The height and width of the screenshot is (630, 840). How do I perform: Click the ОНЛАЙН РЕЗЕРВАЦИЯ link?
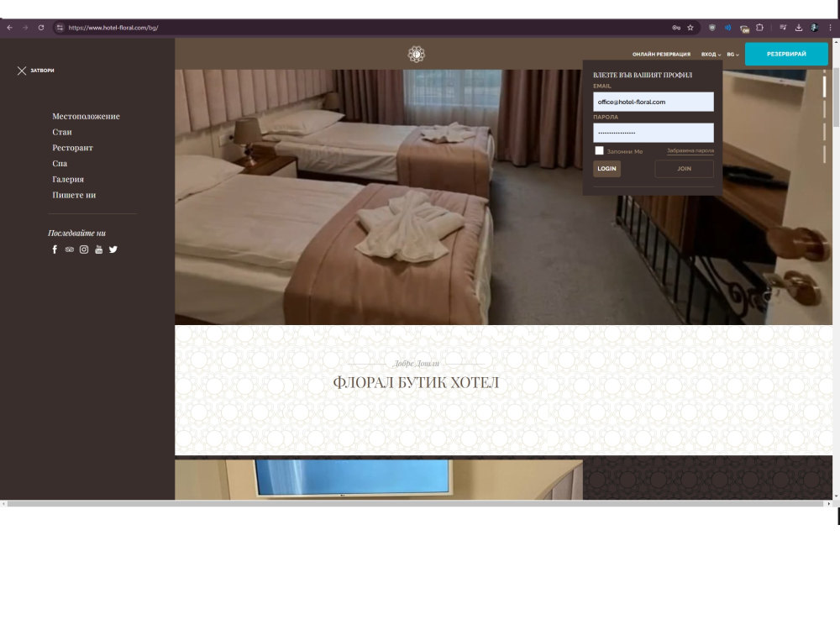(x=661, y=55)
